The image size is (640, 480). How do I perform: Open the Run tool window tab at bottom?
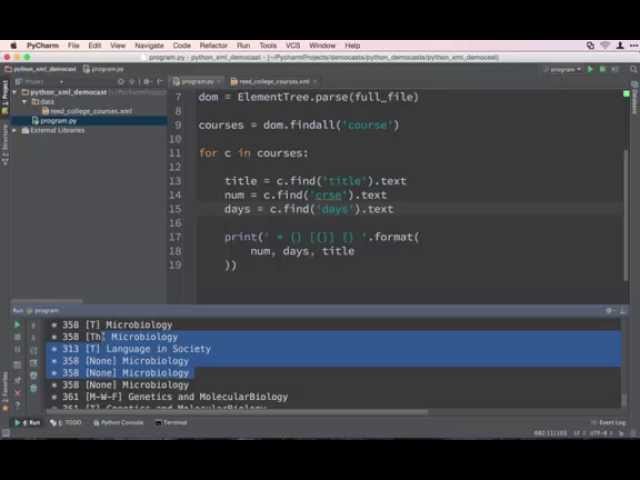click(28, 422)
